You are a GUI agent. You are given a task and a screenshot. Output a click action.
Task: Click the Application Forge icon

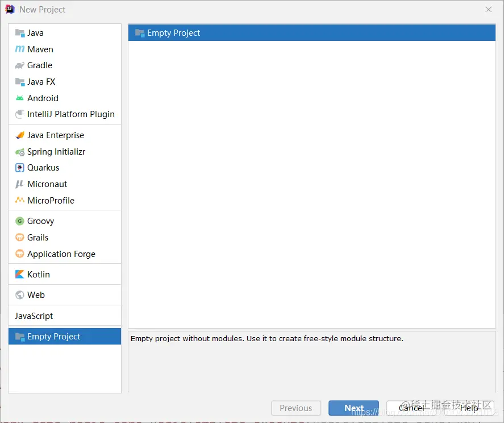tap(20, 254)
